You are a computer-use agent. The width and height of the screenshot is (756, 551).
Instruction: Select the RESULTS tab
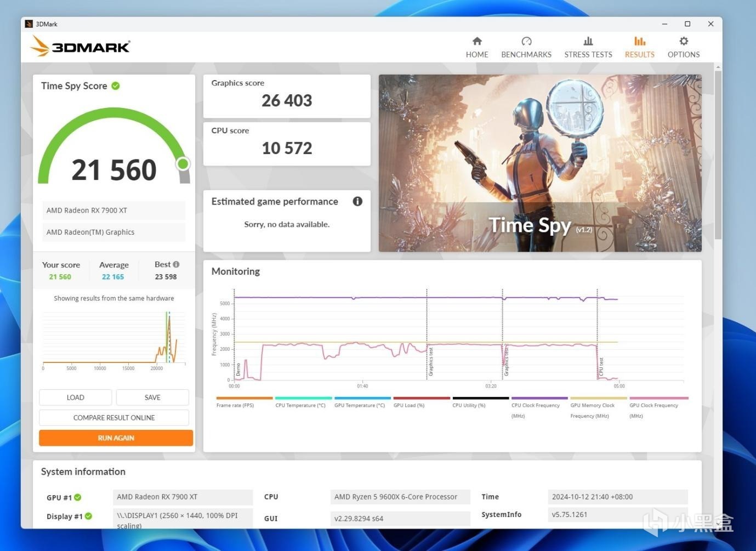tap(640, 47)
